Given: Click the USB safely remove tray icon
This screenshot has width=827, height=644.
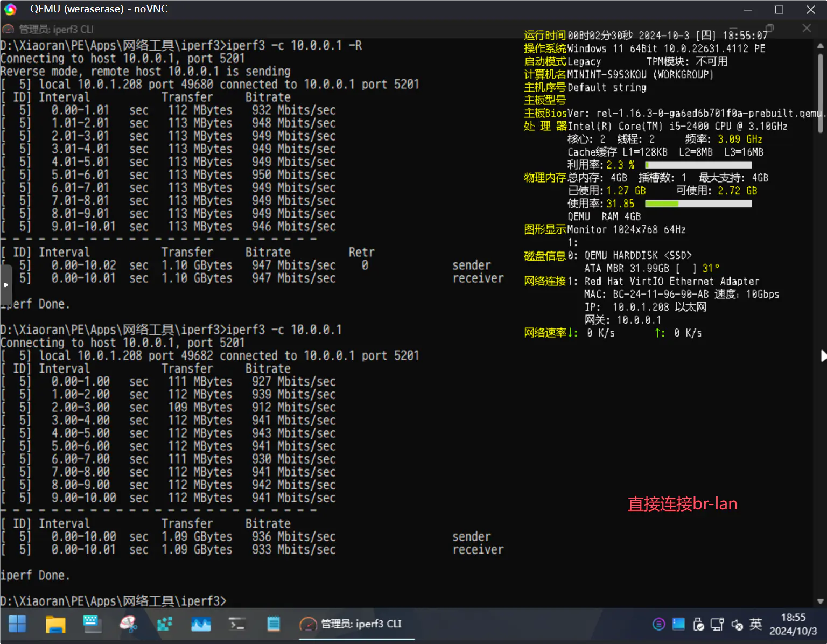Looking at the screenshot, I should pos(698,624).
